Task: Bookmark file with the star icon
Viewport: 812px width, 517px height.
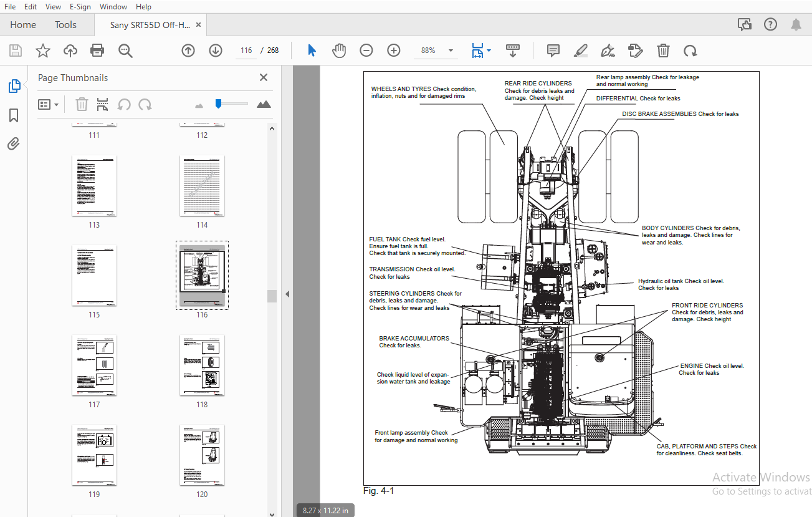Action: [43, 51]
